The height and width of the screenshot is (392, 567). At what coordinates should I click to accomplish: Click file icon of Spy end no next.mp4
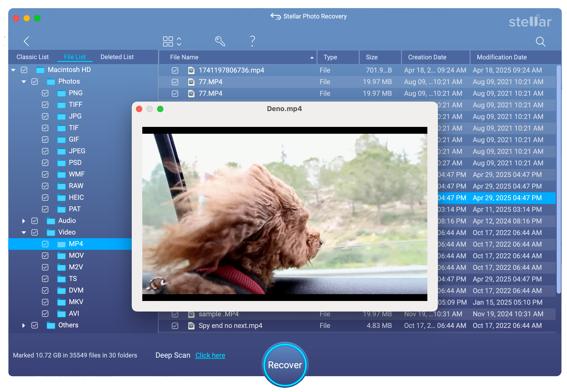pyautogui.click(x=191, y=326)
